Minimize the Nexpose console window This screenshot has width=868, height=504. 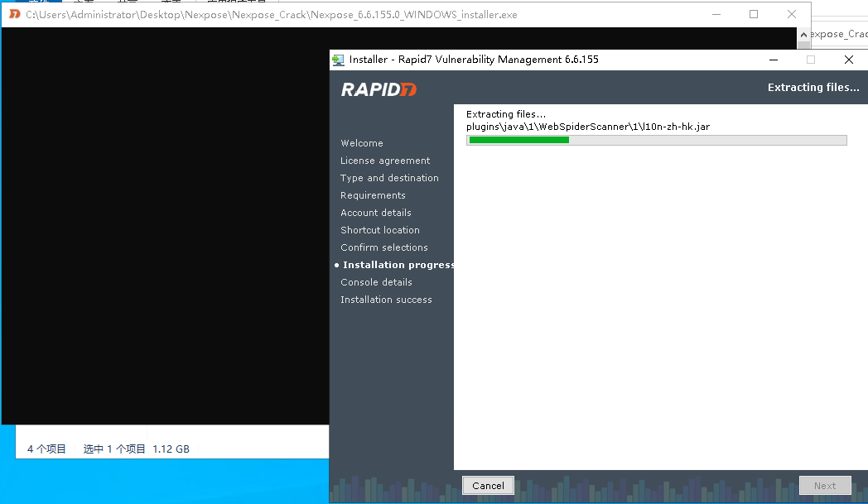pyautogui.click(x=716, y=14)
